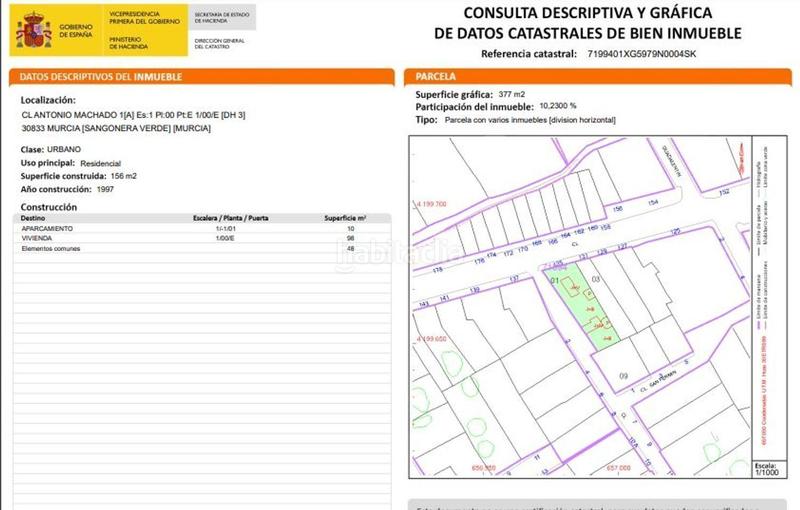Click parcel number '03' on map
This screenshot has height=510, width=800.
tap(595, 279)
